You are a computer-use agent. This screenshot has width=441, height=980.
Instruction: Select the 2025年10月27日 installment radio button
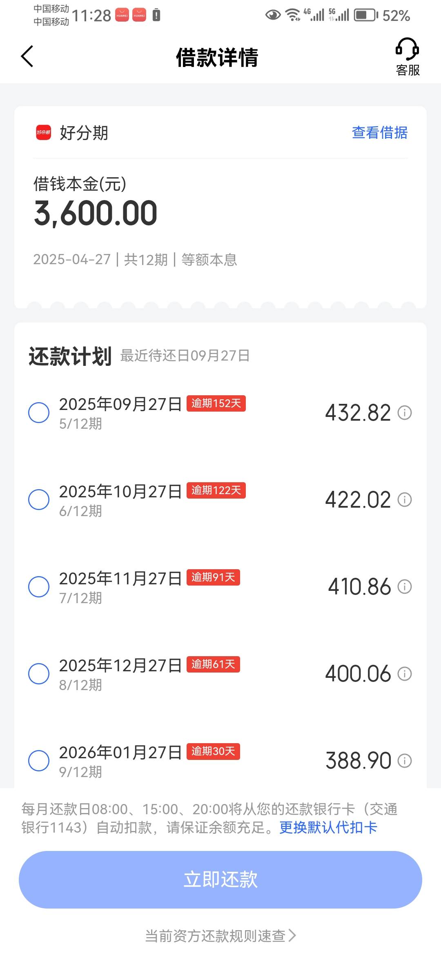click(39, 499)
